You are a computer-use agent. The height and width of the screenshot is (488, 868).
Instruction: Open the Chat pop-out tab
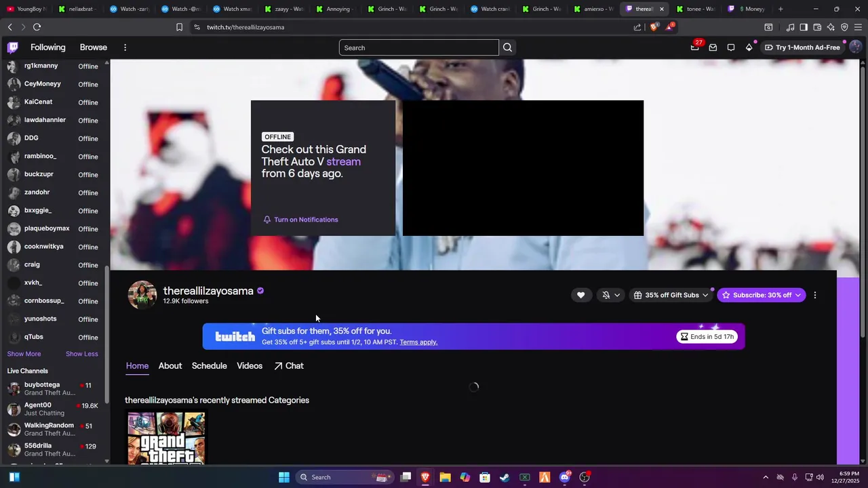pyautogui.click(x=289, y=366)
